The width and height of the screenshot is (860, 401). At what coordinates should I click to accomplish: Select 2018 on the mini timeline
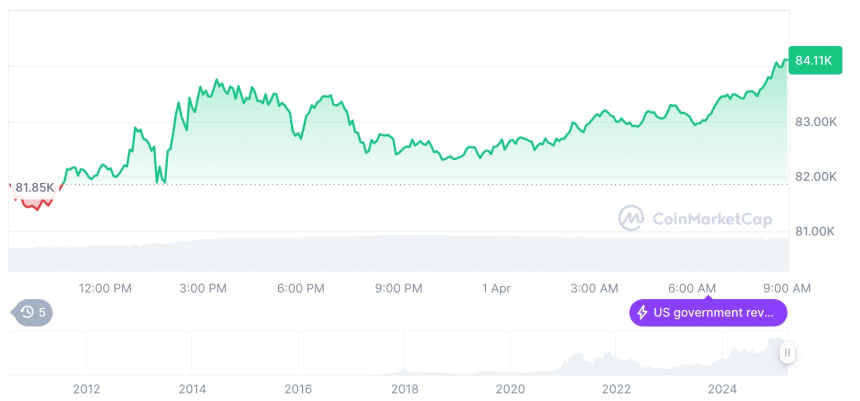[404, 389]
